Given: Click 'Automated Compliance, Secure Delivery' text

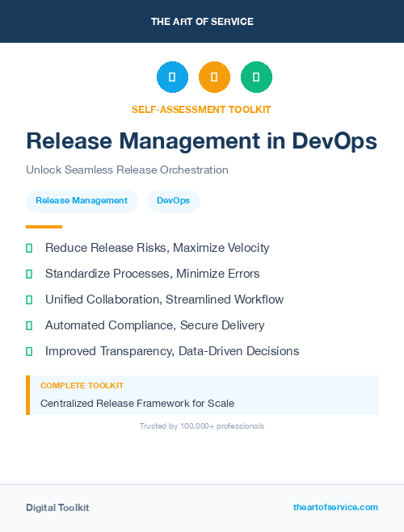Looking at the screenshot, I should click(x=155, y=325).
